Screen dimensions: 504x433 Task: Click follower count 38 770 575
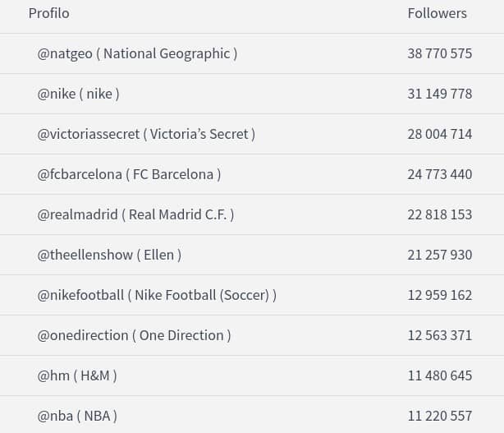click(x=440, y=53)
